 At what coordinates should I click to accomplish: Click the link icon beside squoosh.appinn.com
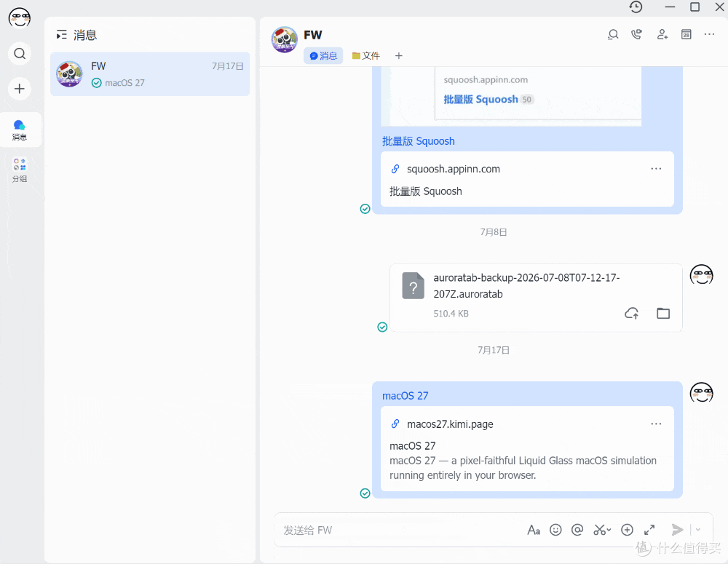[x=395, y=169]
